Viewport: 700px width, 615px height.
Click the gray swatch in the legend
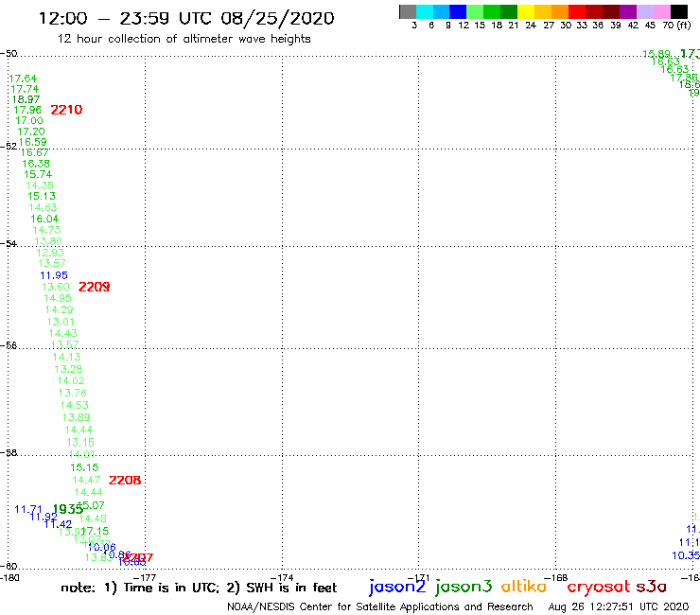[408, 11]
